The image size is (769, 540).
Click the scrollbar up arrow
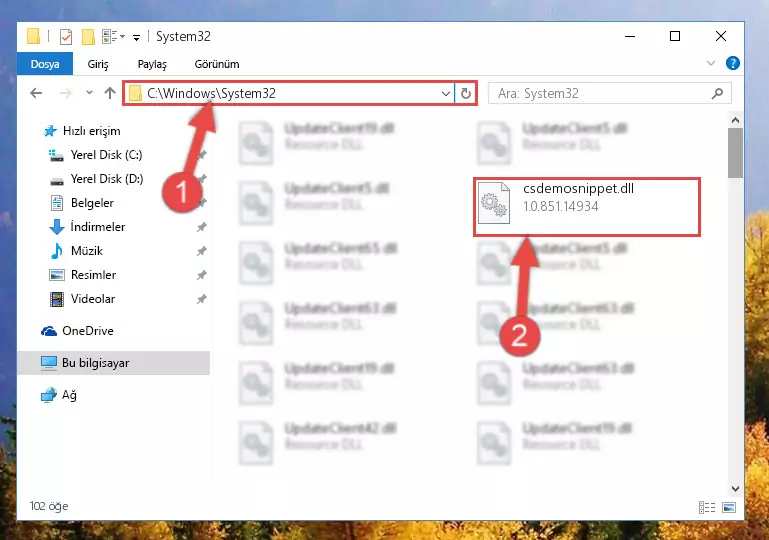point(735,120)
